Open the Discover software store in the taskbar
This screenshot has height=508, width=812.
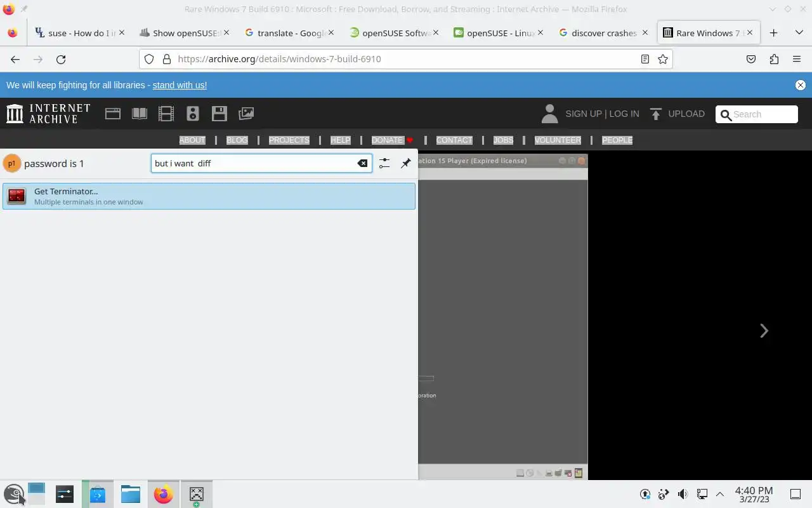click(98, 494)
